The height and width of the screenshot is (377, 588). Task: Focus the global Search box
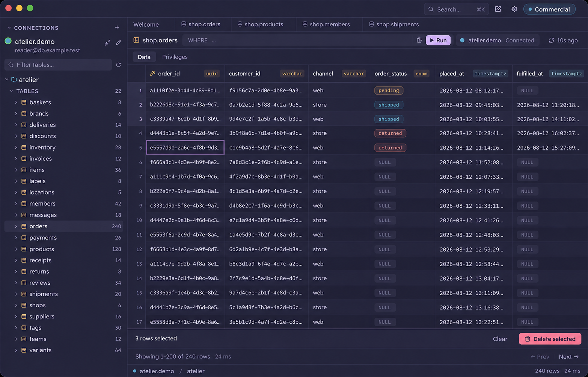coord(456,9)
